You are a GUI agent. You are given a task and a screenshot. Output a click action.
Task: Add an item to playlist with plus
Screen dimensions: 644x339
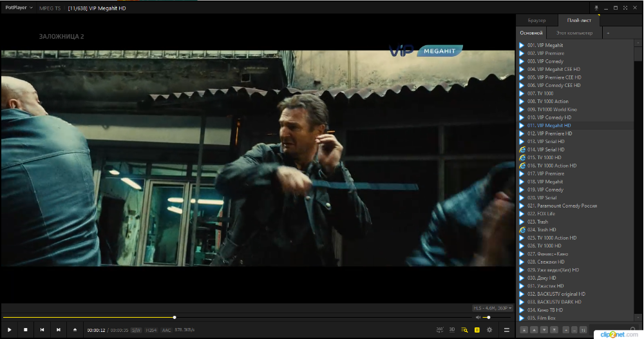point(566,329)
